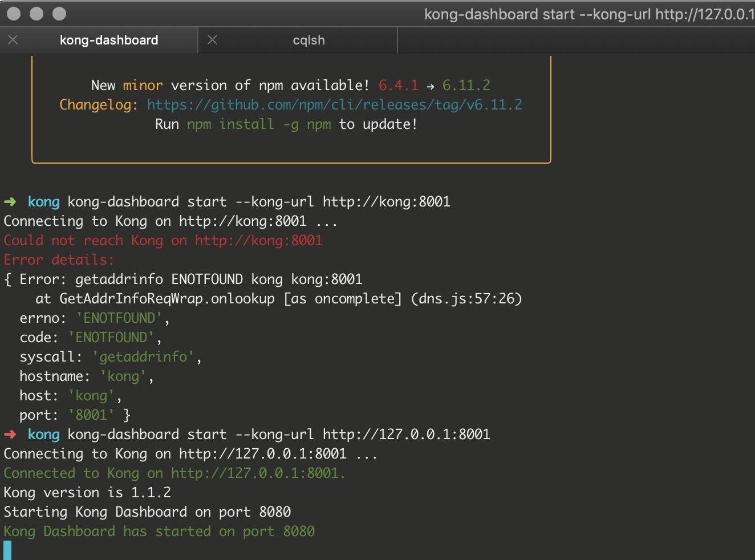Viewport: 755px width, 560px height.
Task: Click the errno 'ENOTFOUND' value
Action: tap(119, 318)
